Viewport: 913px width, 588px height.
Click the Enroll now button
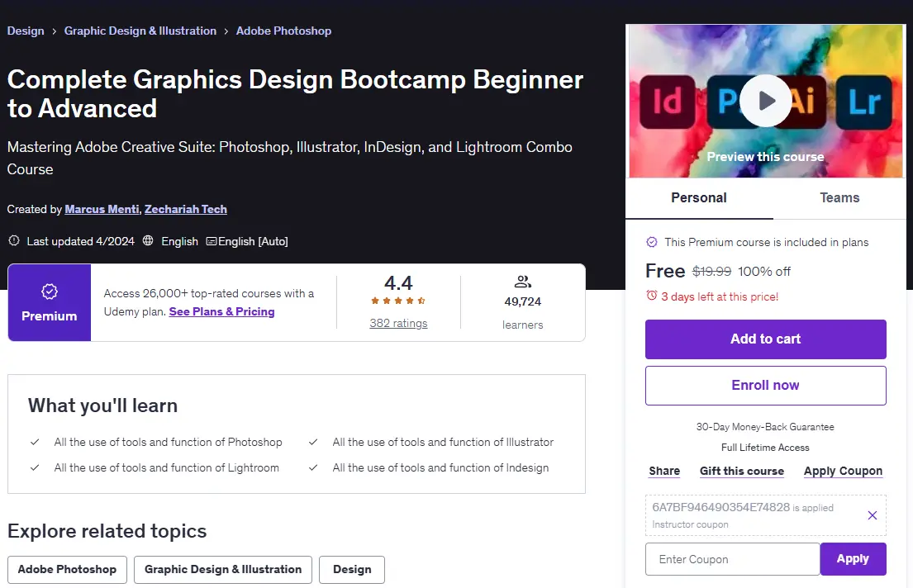click(x=766, y=386)
